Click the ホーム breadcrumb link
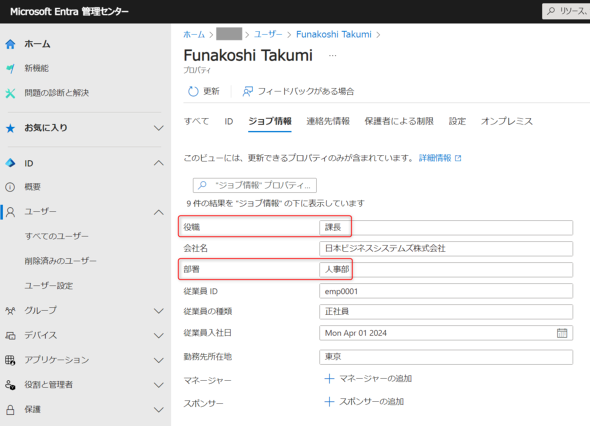The width and height of the screenshot is (590, 426). [194, 35]
